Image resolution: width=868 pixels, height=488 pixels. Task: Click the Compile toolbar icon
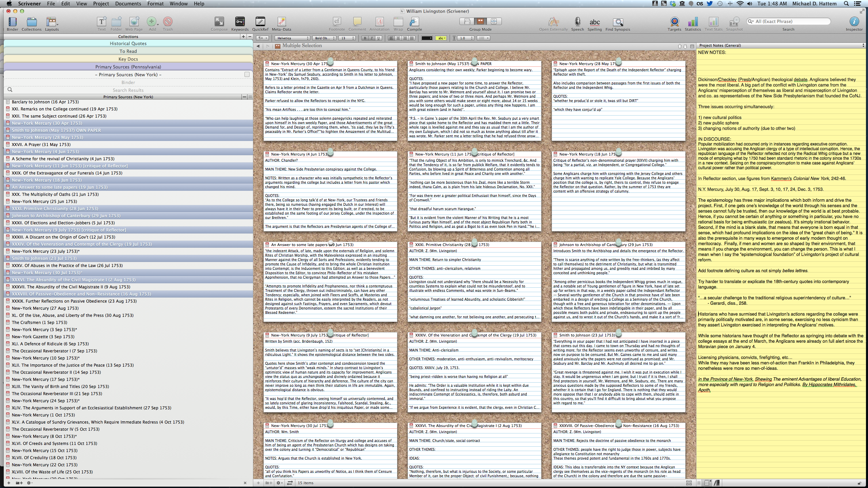(x=414, y=22)
